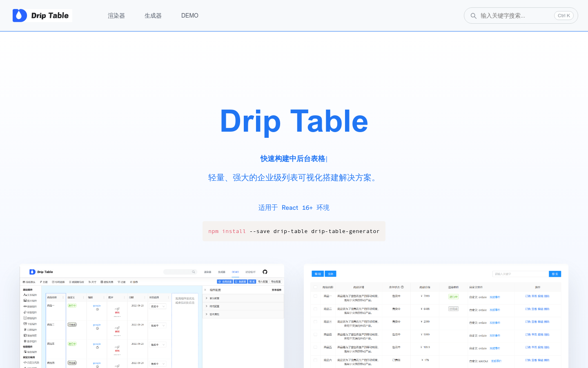Click the 编辑 button above the demo table
Screen dimensions: 588x368
coord(318,274)
